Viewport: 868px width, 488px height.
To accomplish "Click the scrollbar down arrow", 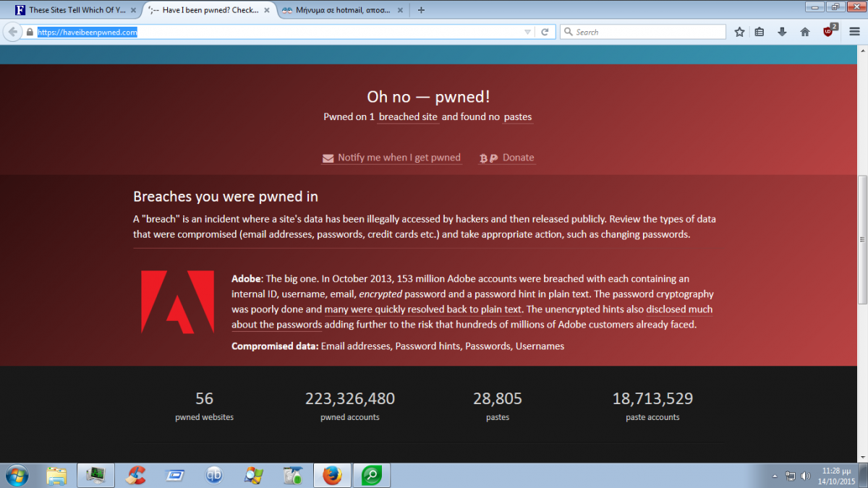I will click(x=861, y=458).
